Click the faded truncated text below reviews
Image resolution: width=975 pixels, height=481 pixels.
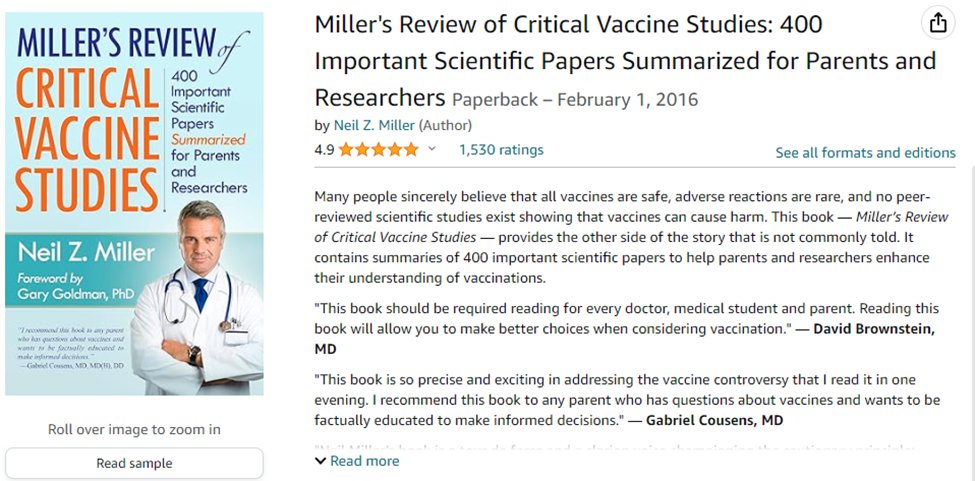point(627,446)
